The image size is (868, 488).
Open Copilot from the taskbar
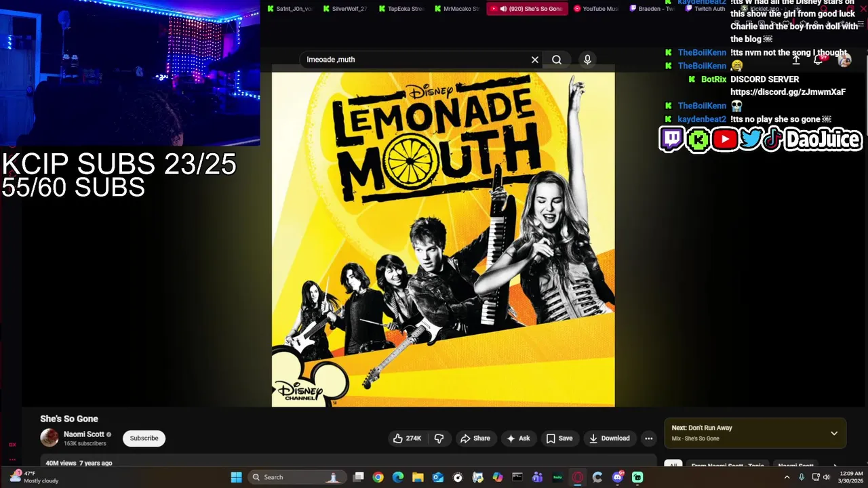498,477
